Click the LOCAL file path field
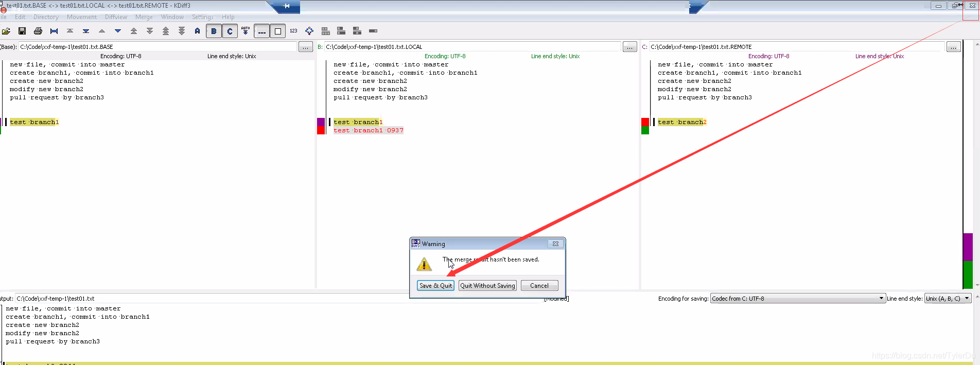 [472, 47]
